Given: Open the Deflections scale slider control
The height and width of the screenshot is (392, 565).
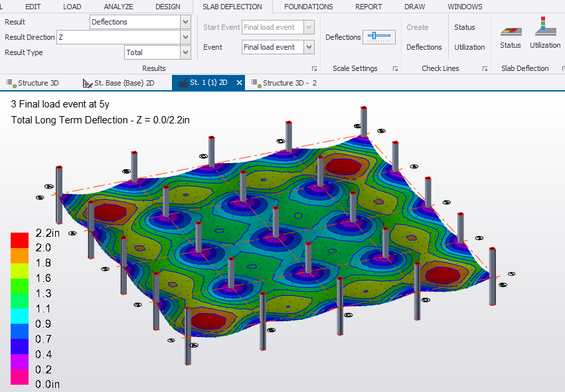Looking at the screenshot, I should 379,38.
